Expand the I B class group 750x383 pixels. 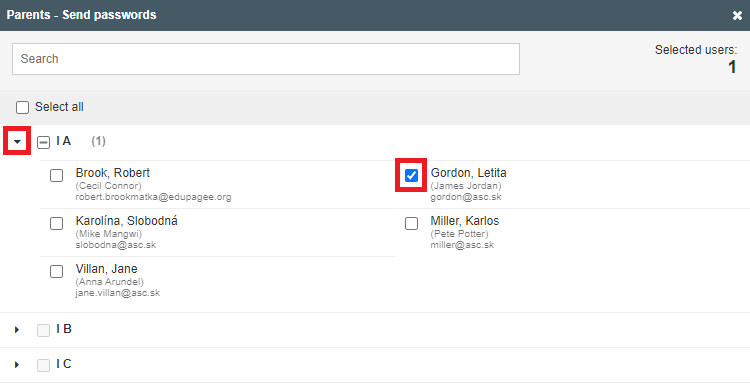point(17,329)
